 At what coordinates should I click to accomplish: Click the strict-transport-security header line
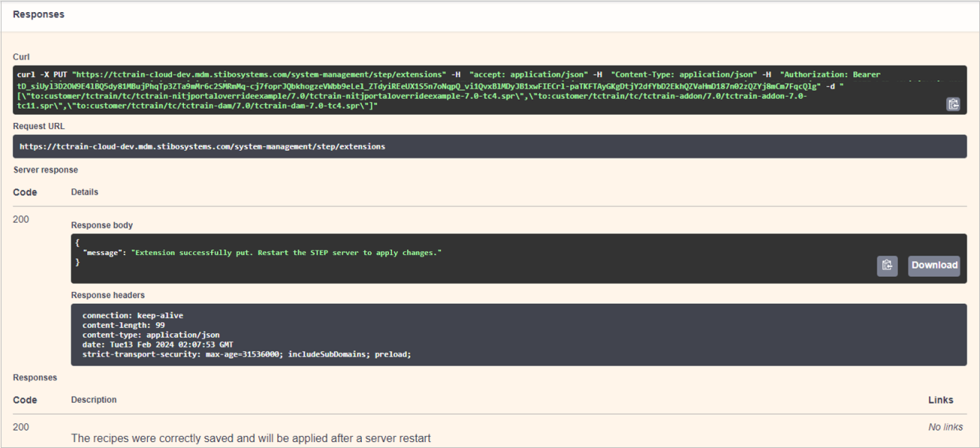pos(247,354)
